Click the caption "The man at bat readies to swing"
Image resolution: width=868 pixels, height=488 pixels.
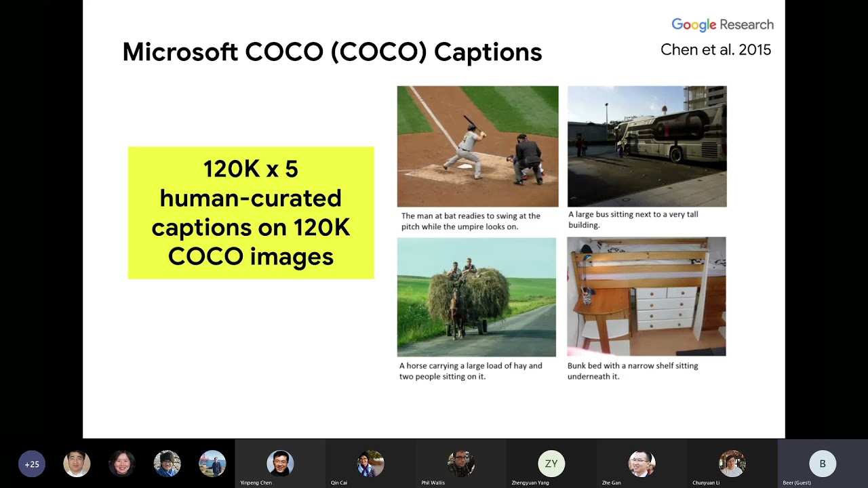click(x=471, y=221)
